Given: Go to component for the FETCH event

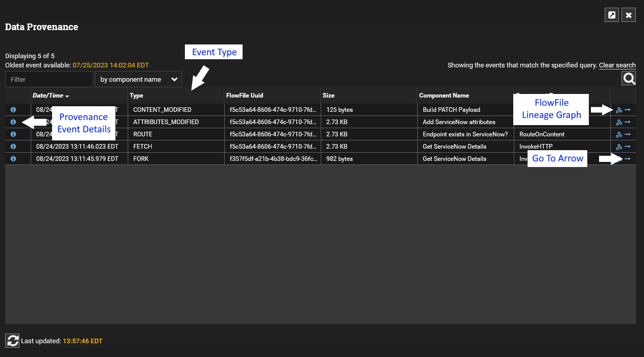Looking at the screenshot, I should point(628,147).
